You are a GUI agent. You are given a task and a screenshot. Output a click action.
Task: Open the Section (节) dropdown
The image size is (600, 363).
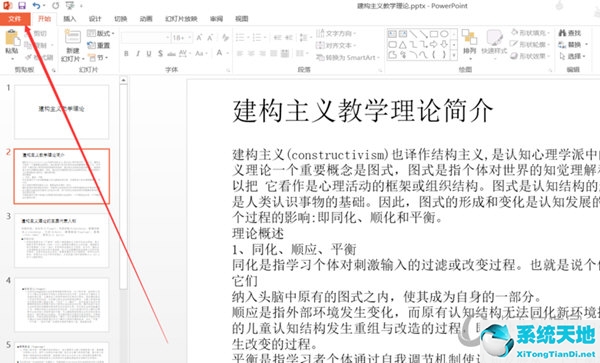[99, 58]
